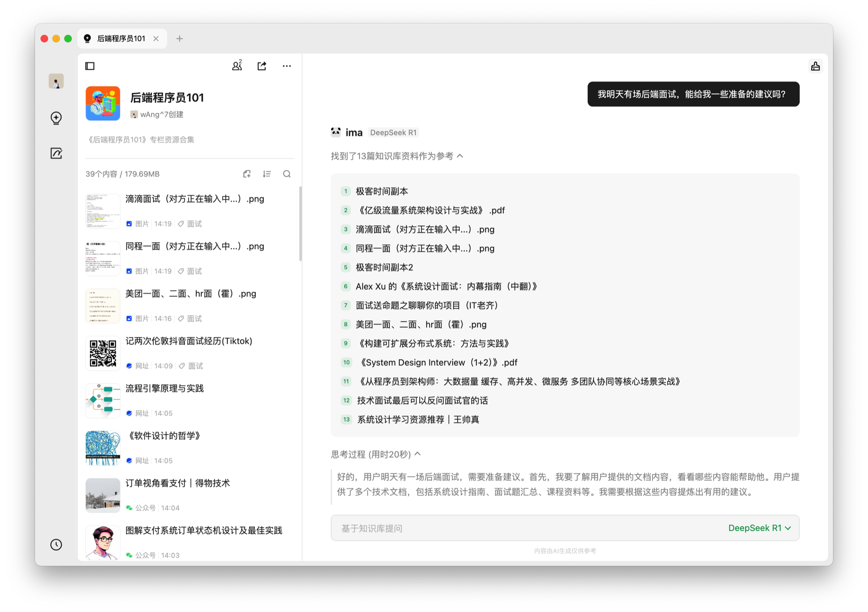The image size is (868, 612).
Task: Click the 面试 tag under Tiktok item
Action: (191, 366)
